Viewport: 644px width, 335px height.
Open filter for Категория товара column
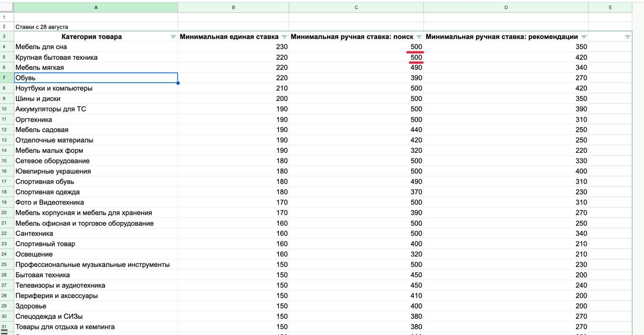click(173, 37)
